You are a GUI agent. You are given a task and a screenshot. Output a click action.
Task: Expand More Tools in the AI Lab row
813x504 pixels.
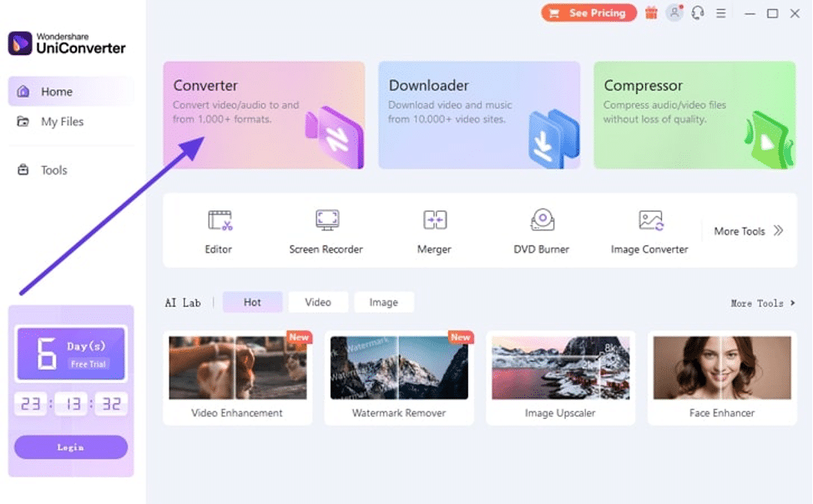click(x=756, y=304)
